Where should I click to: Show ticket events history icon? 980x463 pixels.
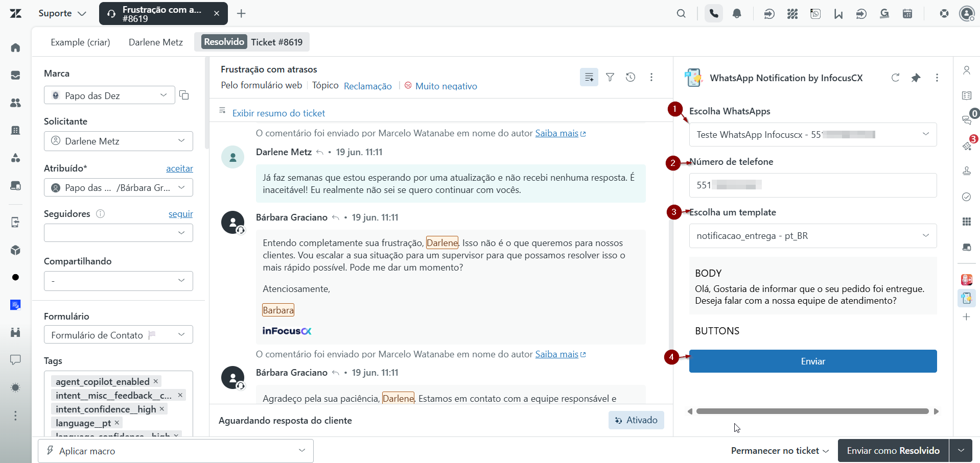(x=631, y=77)
